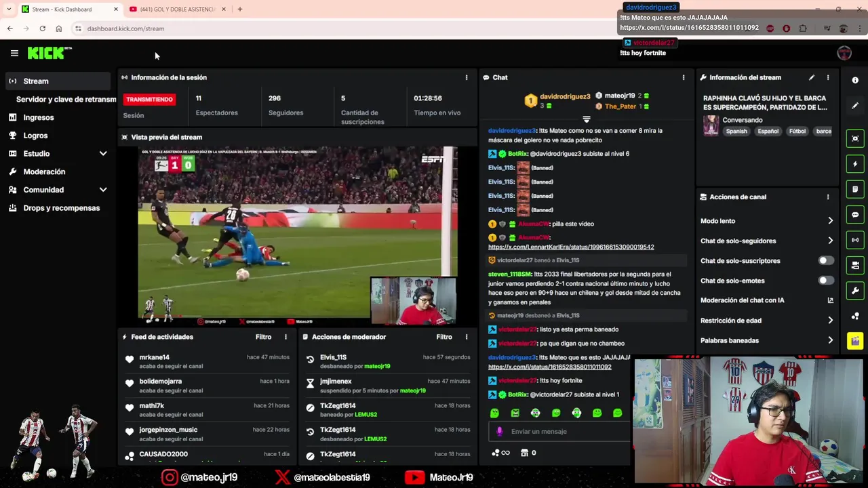868x488 pixels.
Task: Click jmjimenex in moderator actions
Action: coord(336,381)
